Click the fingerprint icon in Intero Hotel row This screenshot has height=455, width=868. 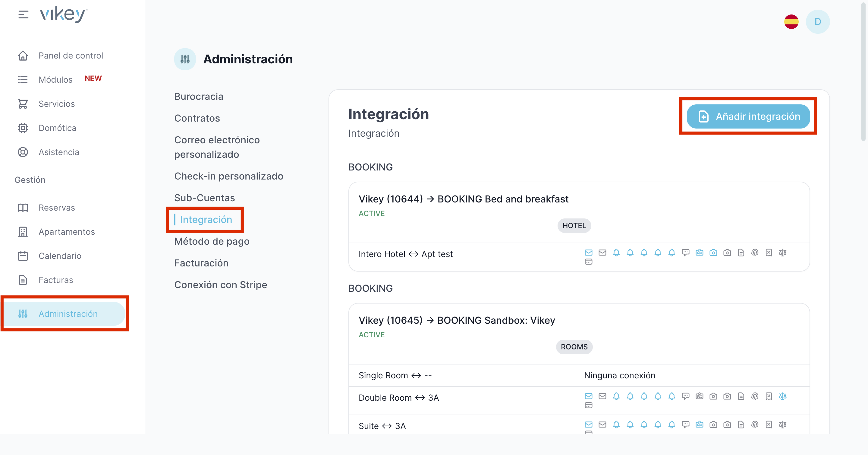click(x=755, y=253)
